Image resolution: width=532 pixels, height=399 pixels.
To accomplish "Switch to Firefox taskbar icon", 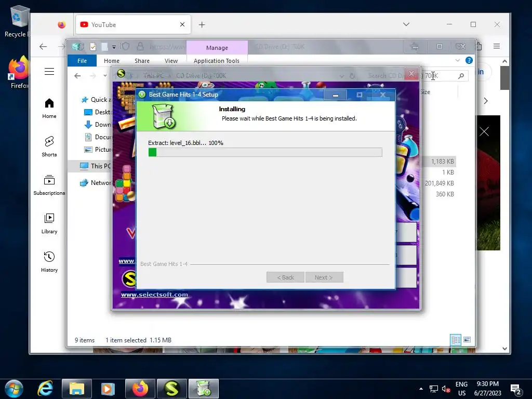I will 140,389.
